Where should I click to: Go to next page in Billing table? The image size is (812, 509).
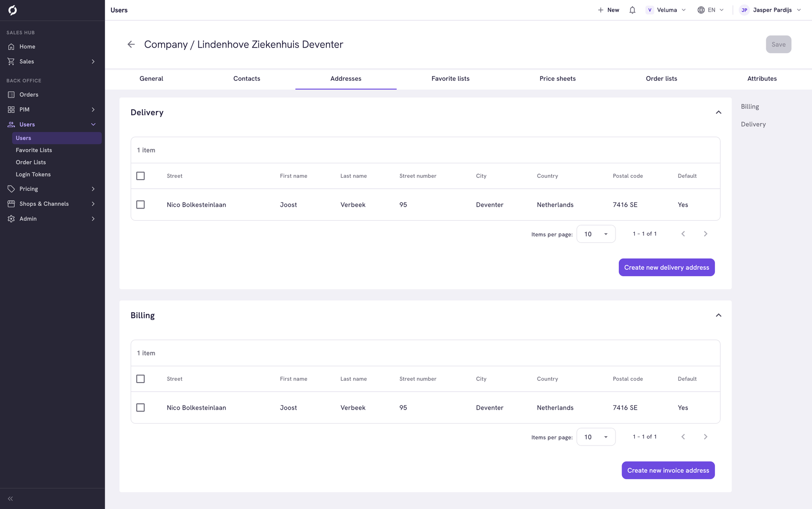[x=706, y=437]
